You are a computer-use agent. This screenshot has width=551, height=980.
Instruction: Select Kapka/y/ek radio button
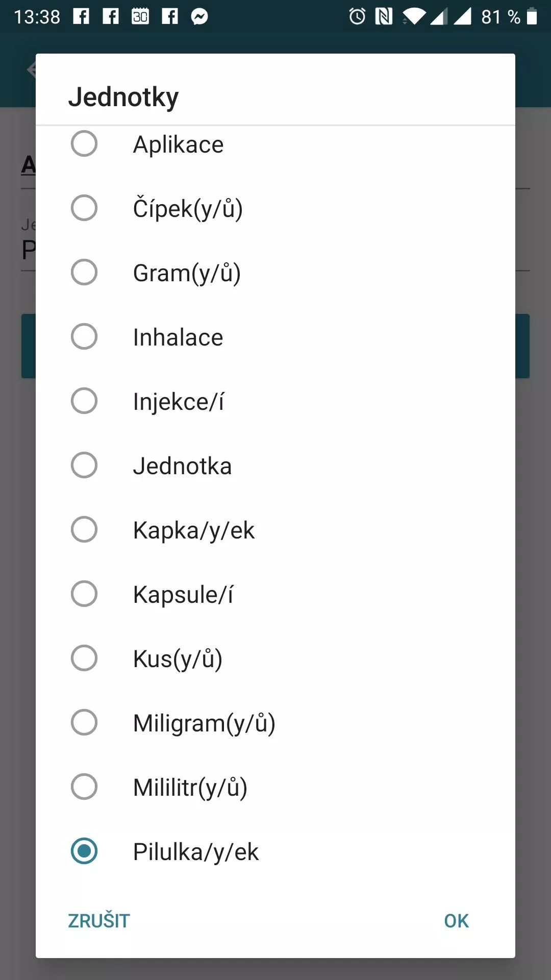(x=84, y=530)
